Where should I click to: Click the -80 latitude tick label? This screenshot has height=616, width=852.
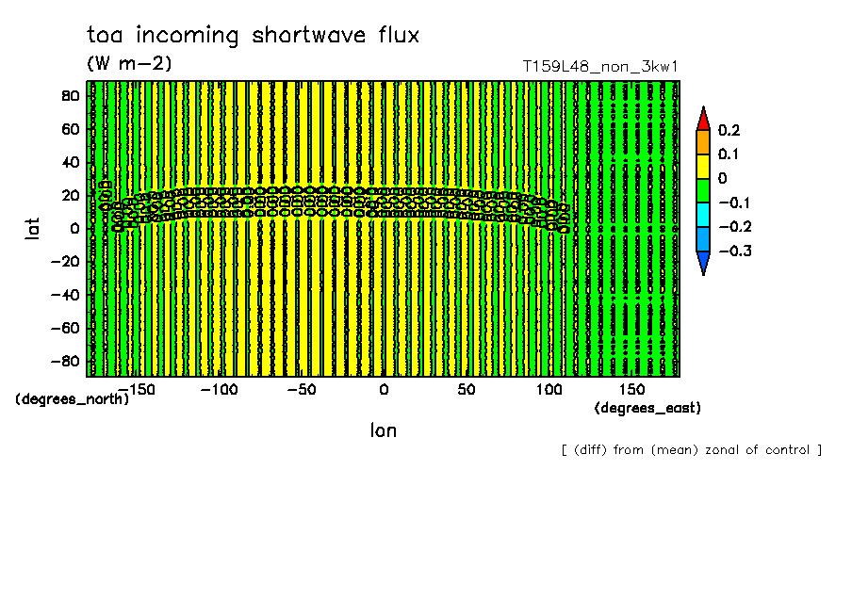(x=65, y=362)
